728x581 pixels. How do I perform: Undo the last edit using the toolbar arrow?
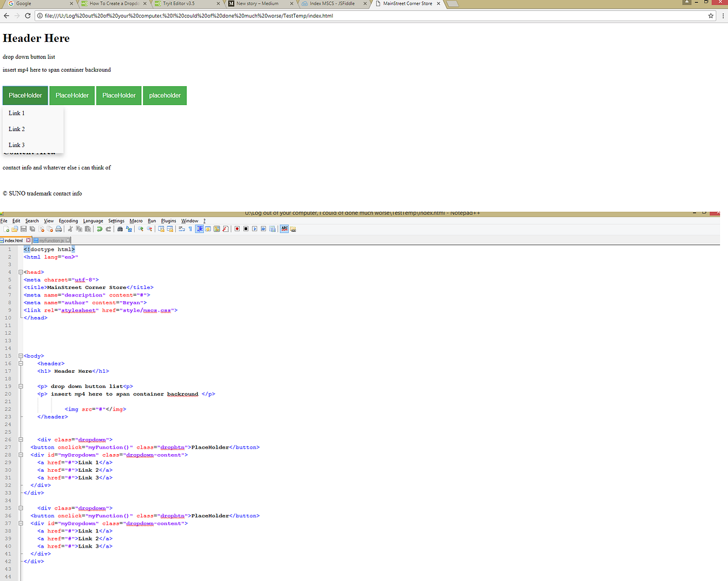(x=99, y=229)
